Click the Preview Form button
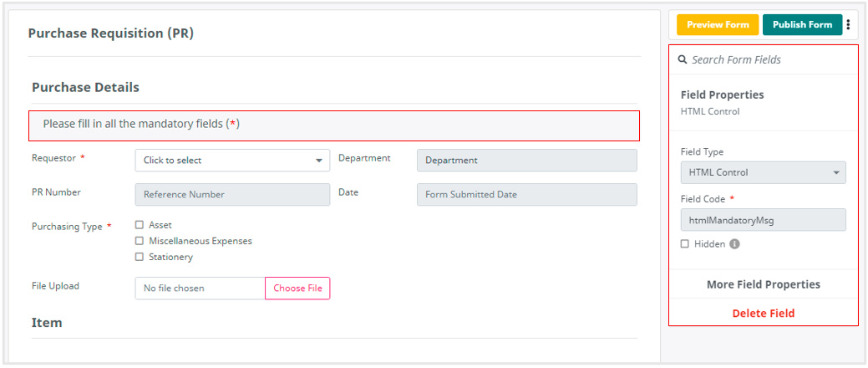 click(x=718, y=25)
